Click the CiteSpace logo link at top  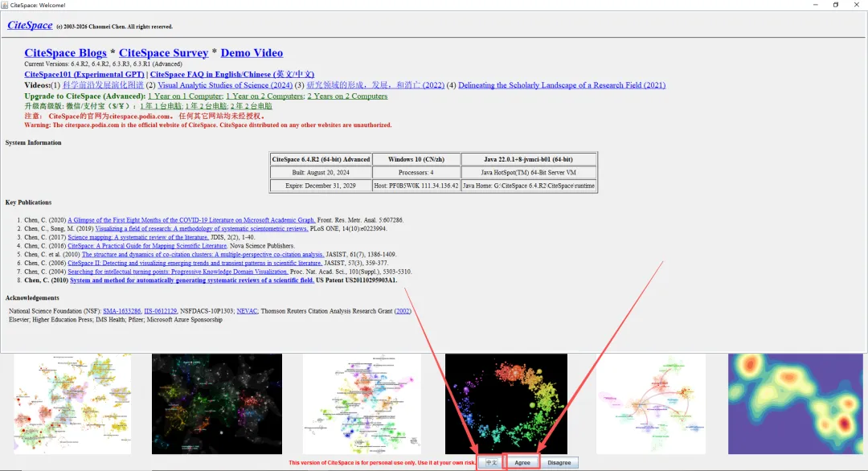coord(30,26)
